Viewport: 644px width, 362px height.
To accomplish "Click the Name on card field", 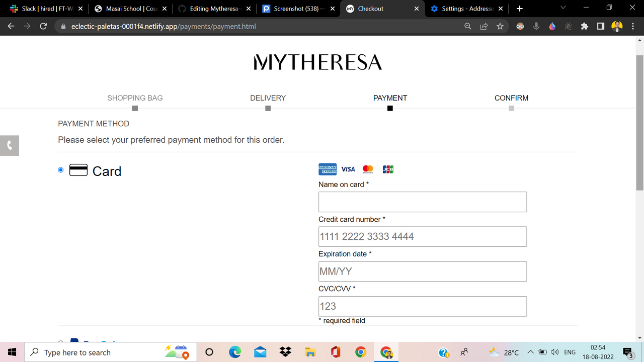I will [x=423, y=202].
